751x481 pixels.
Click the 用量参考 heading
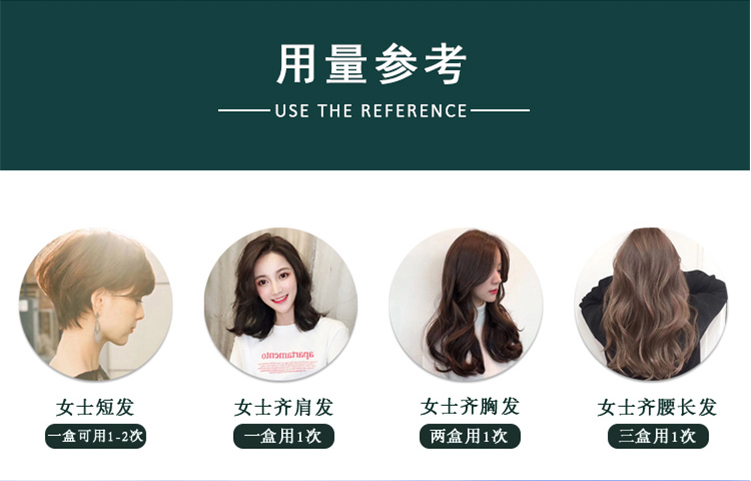372,64
